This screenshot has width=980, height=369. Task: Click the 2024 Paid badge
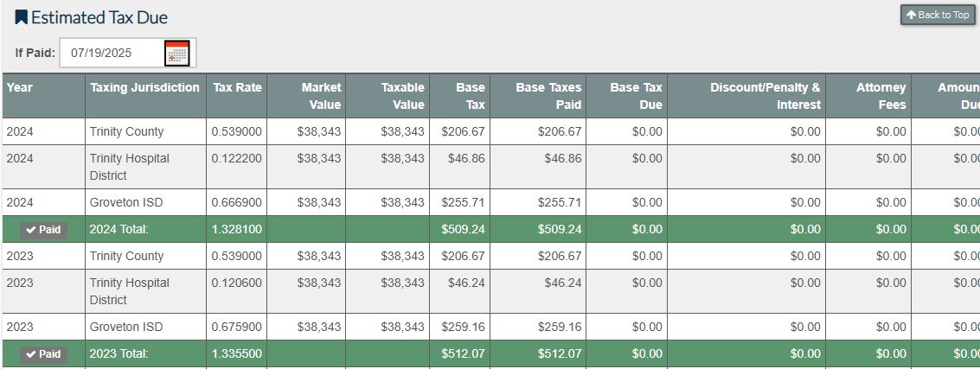click(x=43, y=230)
